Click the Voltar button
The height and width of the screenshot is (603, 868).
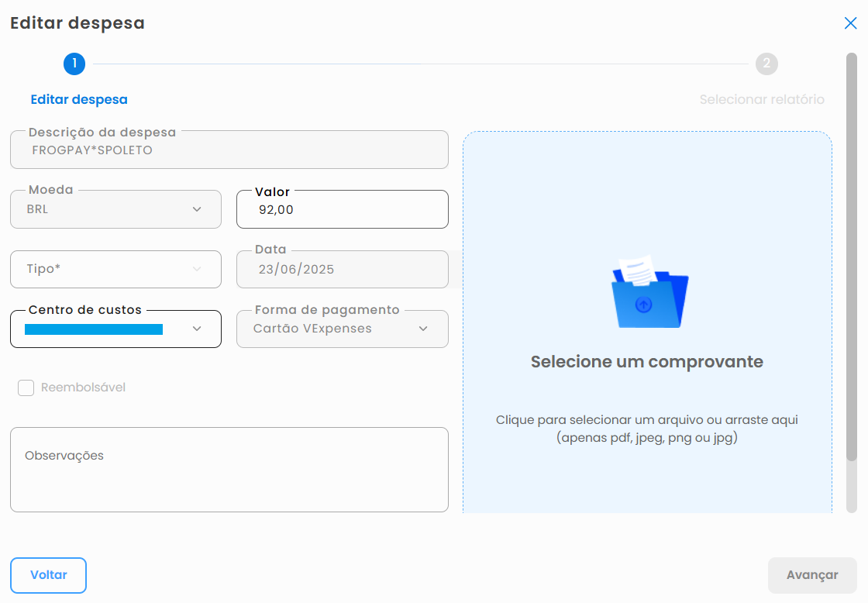48,575
